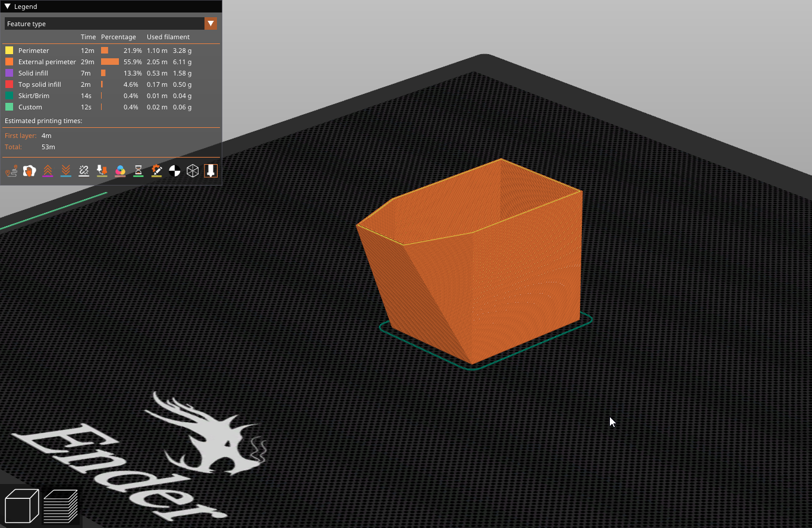Image resolution: width=812 pixels, height=528 pixels.
Task: Toggle deretractions display (downward chevrons icon)
Action: [66, 171]
